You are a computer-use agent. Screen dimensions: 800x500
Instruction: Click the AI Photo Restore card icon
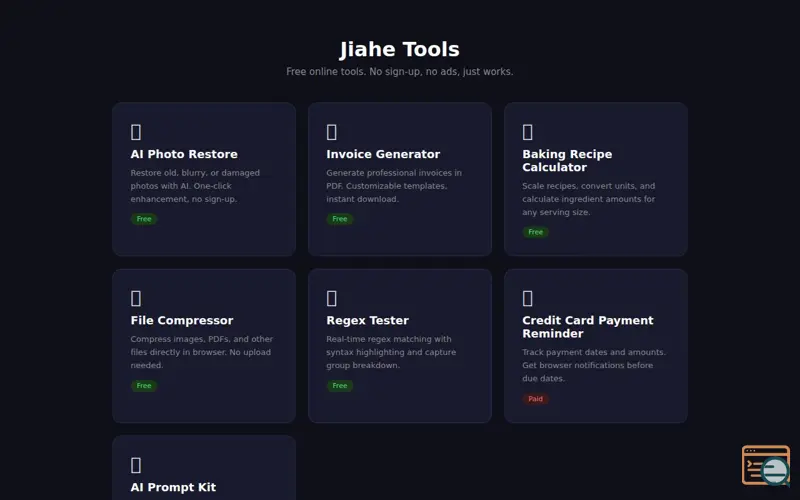(x=136, y=132)
